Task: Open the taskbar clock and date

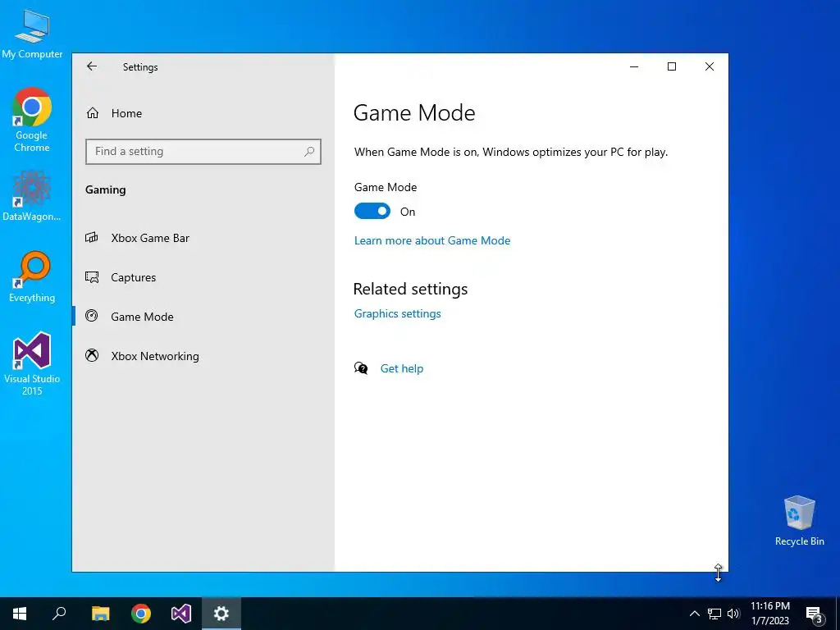Action: (770, 614)
